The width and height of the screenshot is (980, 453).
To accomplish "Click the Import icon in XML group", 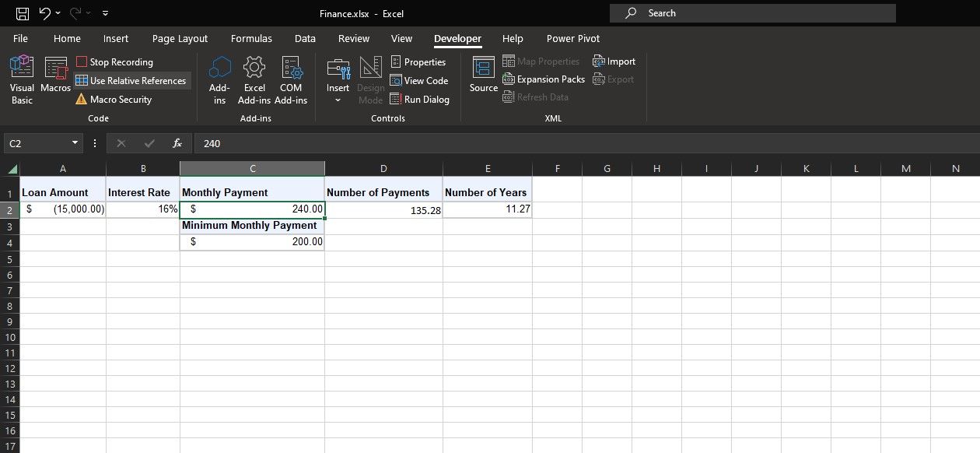I will [x=614, y=61].
